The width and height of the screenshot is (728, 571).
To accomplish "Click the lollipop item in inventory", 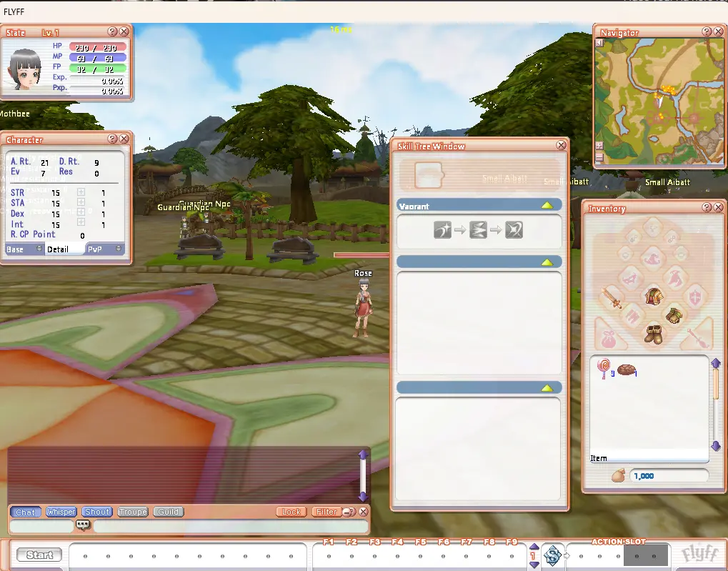I will (604, 369).
